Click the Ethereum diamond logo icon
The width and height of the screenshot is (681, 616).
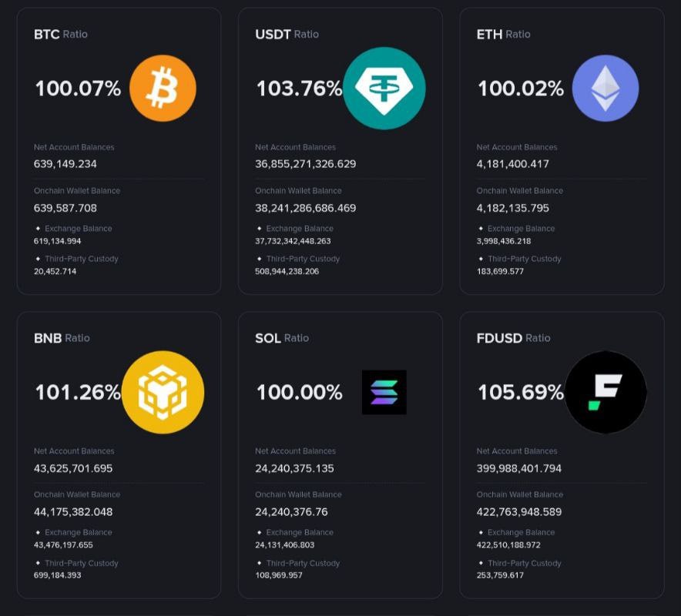pos(605,88)
